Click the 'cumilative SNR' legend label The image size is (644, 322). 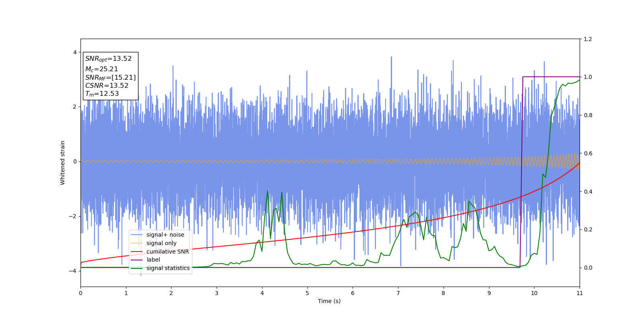167,252
